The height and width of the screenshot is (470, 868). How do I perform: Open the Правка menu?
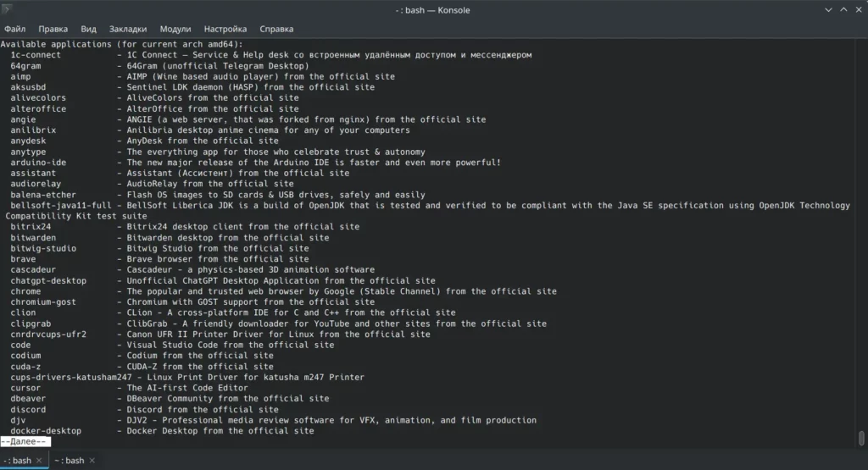[x=53, y=29]
